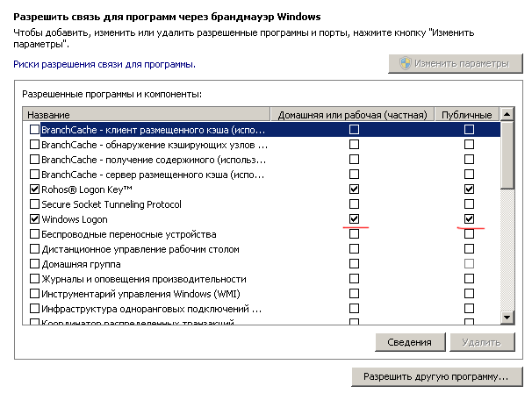Select Secure Socket Tunneling Protocol row text
The width and height of the screenshot is (532, 393).
[x=111, y=204]
